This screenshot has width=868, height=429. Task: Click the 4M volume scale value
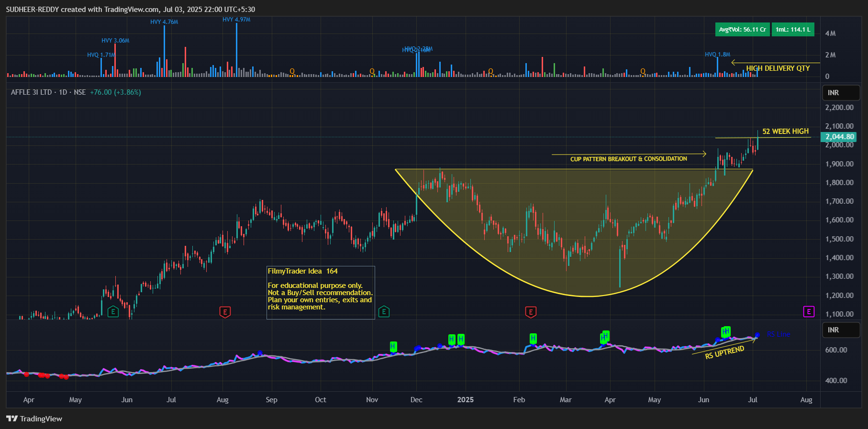click(x=830, y=33)
